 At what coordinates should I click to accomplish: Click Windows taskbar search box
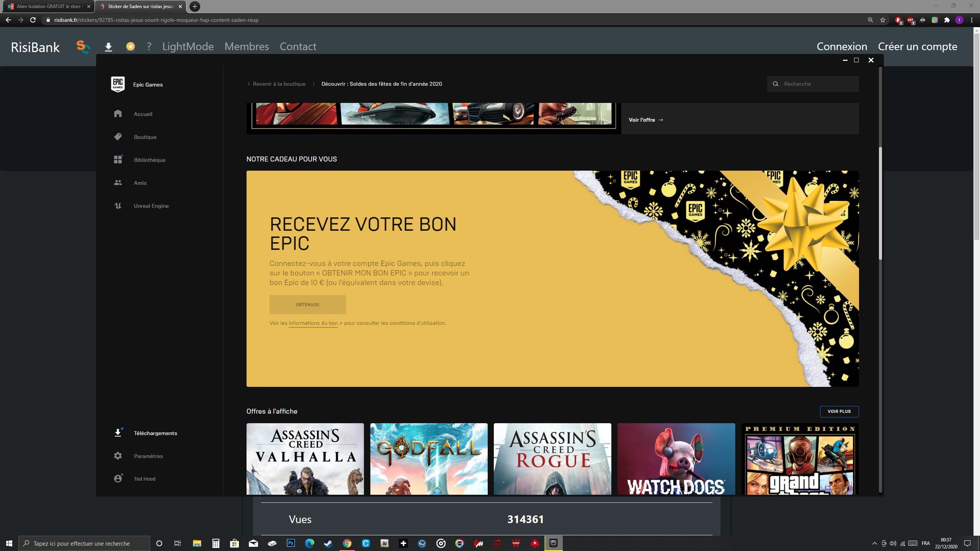[84, 543]
